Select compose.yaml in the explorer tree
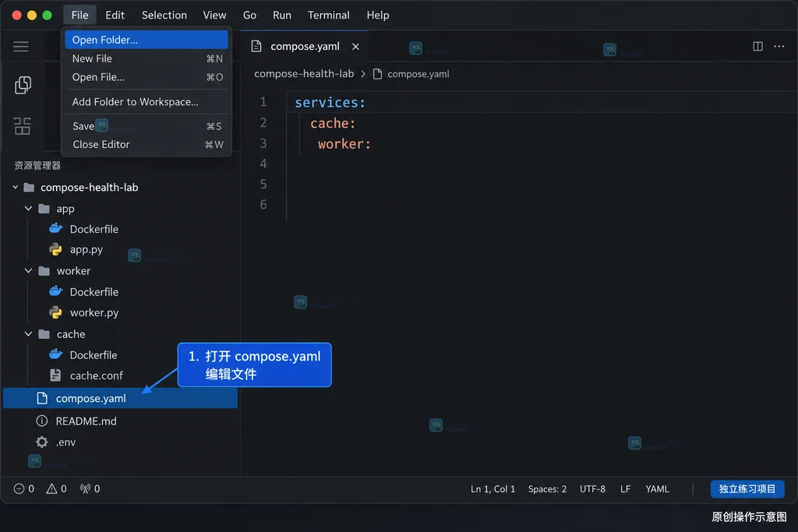This screenshot has width=798, height=532. pyautogui.click(x=120, y=398)
